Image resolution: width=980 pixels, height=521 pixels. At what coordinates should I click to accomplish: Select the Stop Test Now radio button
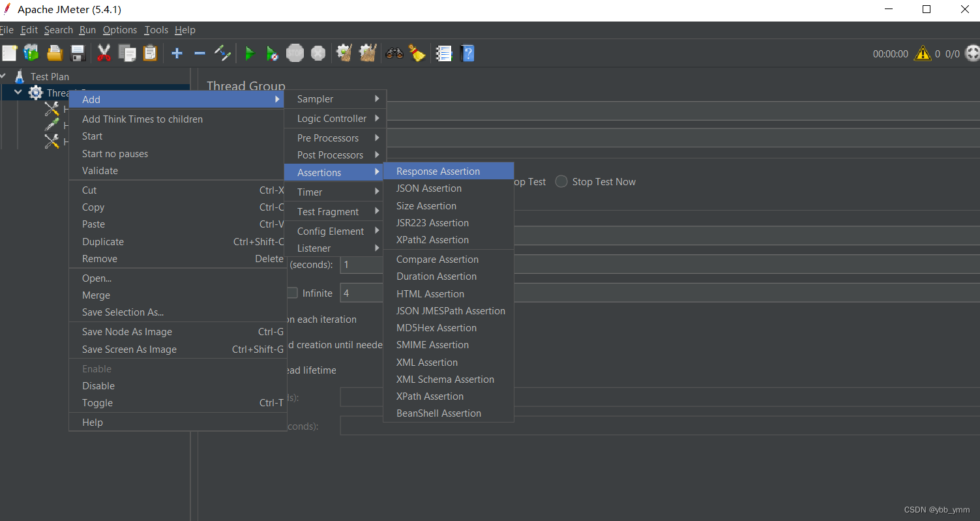coord(561,181)
